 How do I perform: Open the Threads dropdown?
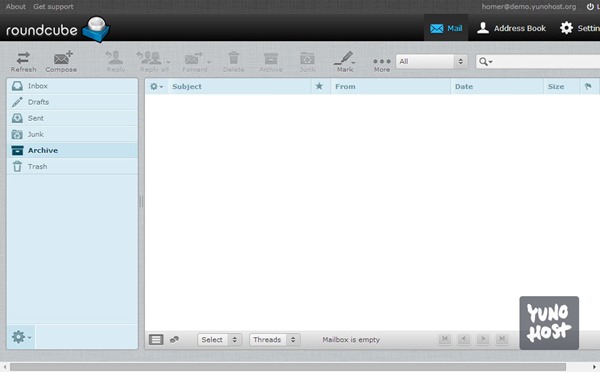(275, 339)
